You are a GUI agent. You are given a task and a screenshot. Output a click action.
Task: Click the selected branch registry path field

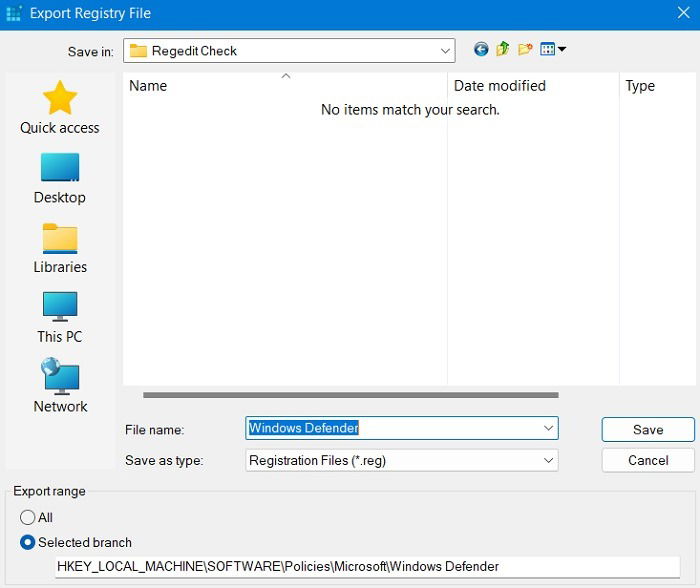(x=367, y=567)
